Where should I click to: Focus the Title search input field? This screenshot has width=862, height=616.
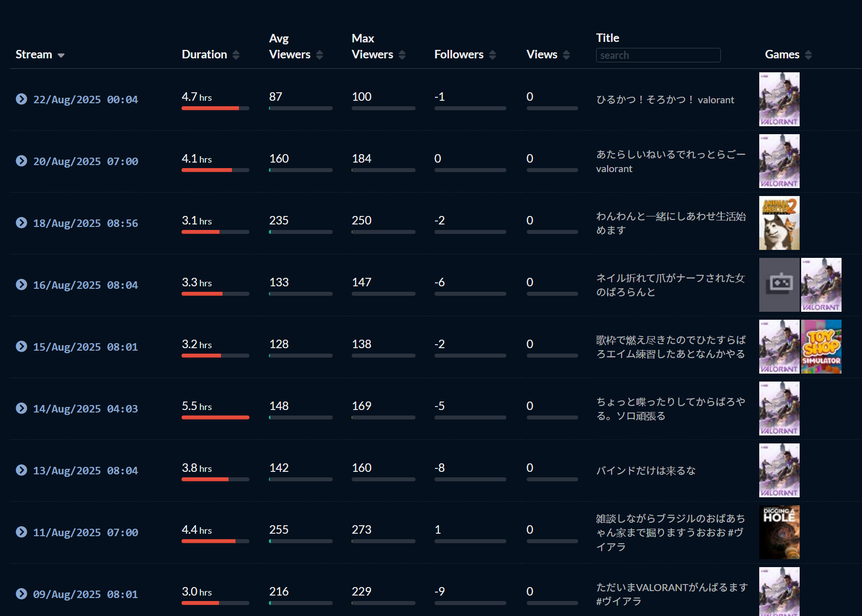[x=658, y=55]
